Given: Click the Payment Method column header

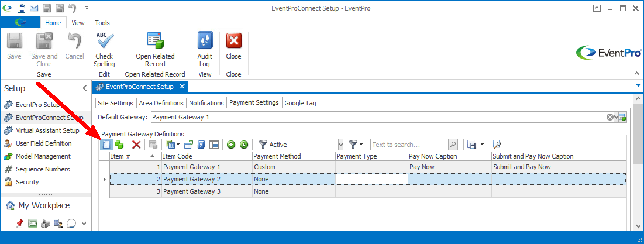Looking at the screenshot, I should pyautogui.click(x=294, y=156).
